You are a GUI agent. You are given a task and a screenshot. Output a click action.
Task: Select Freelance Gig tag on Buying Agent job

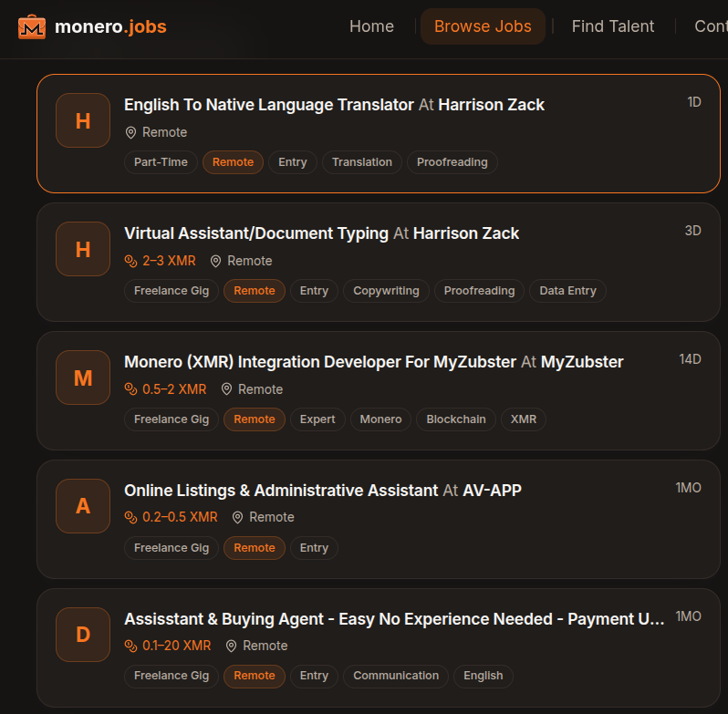point(172,676)
